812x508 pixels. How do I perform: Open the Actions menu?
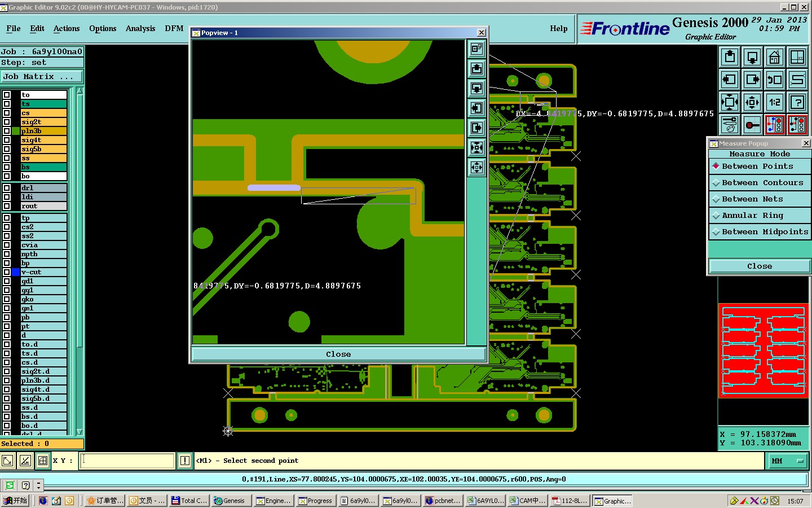click(67, 28)
